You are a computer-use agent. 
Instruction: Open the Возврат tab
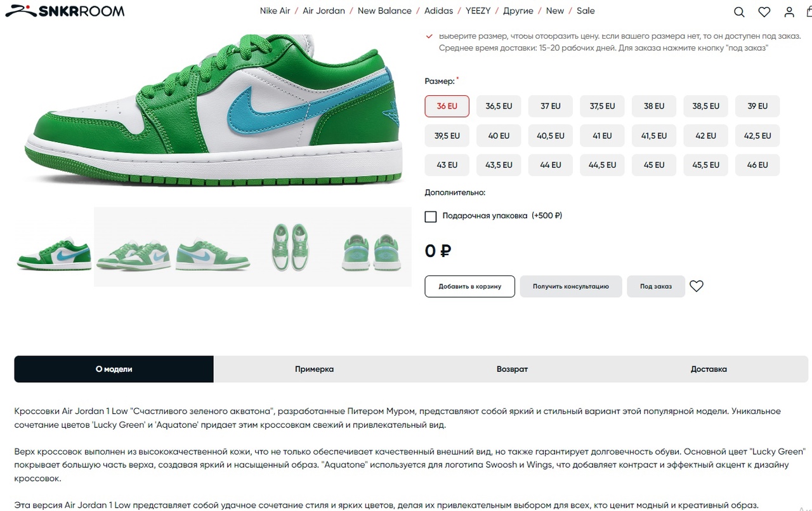click(512, 369)
